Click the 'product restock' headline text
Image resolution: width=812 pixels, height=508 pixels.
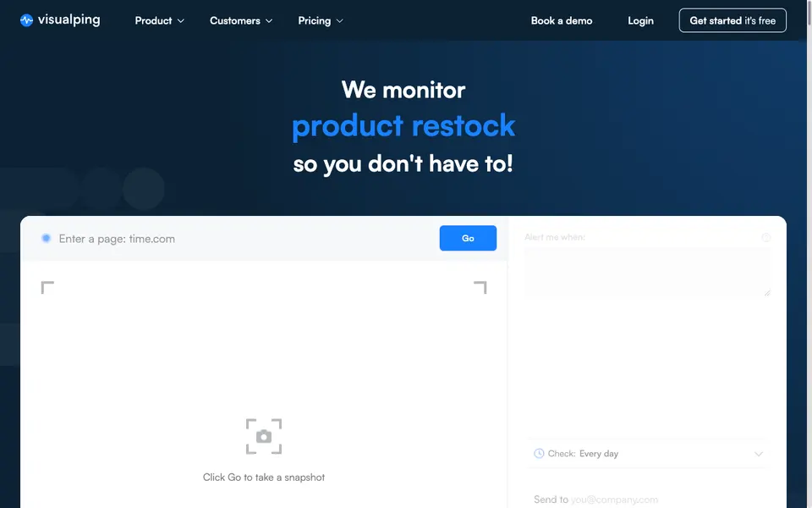point(403,126)
